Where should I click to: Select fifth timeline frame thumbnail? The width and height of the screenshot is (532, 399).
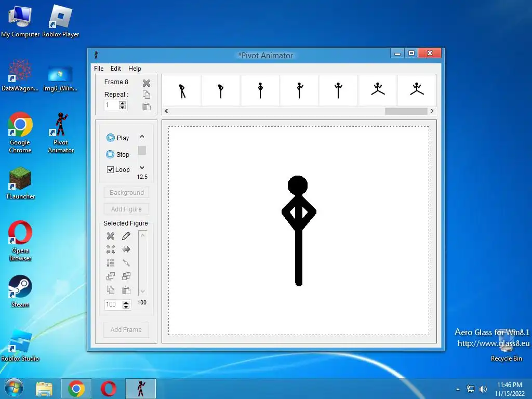338,90
